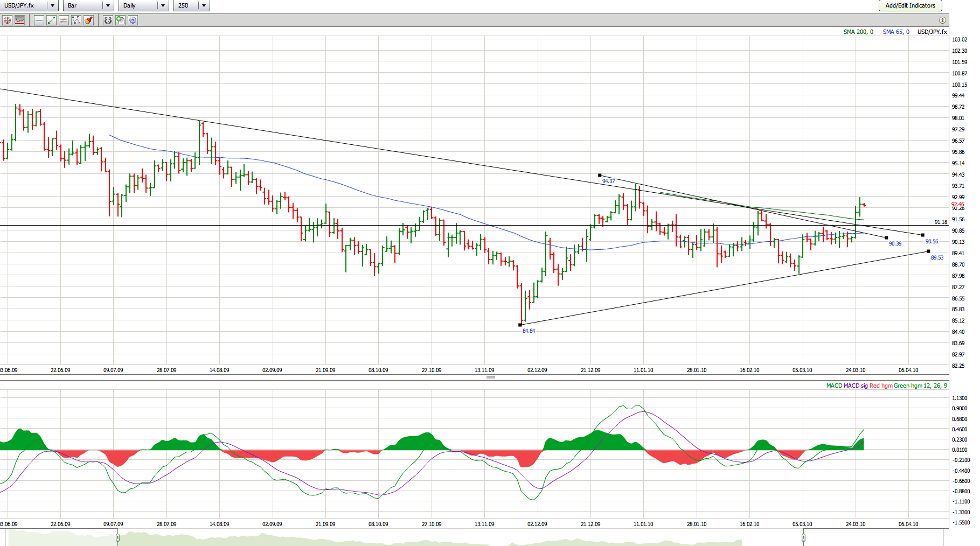Activate the crosshair cursor tool

pyautogui.click(x=7, y=20)
